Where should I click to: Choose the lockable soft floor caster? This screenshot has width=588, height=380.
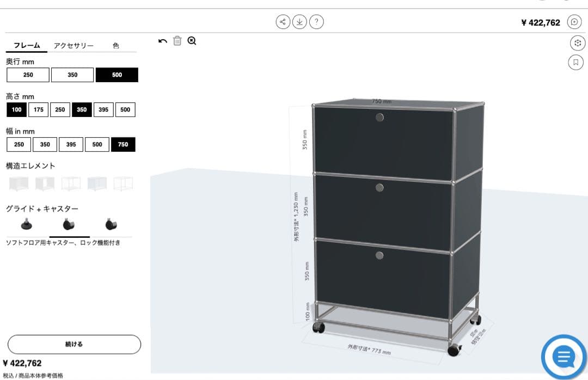click(x=69, y=224)
